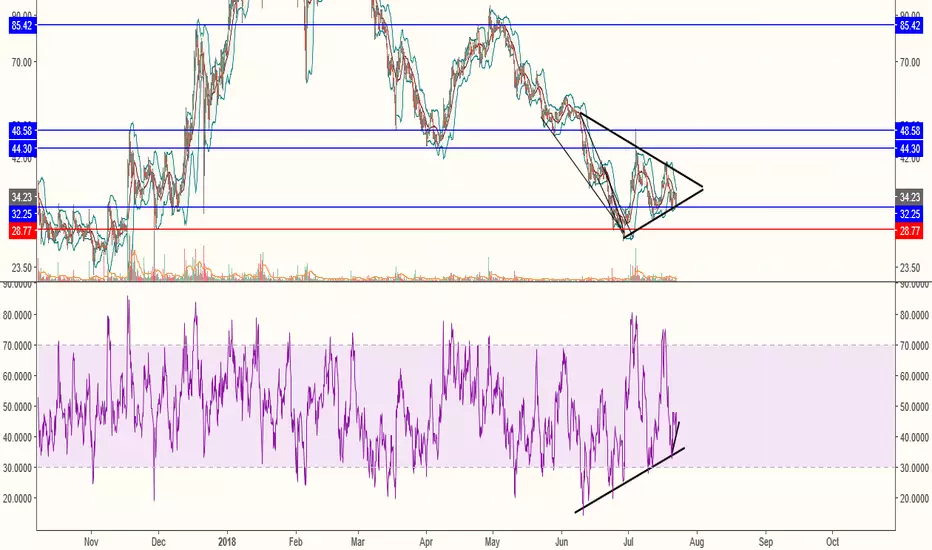
Task: Click the Aug label on time axis
Action: tap(697, 542)
